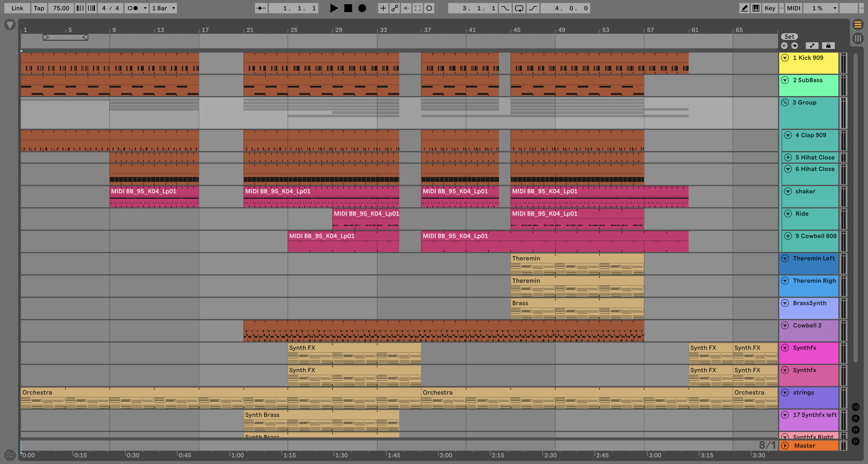
Task: Toggle the Draw Mode pencil icon
Action: pos(744,8)
